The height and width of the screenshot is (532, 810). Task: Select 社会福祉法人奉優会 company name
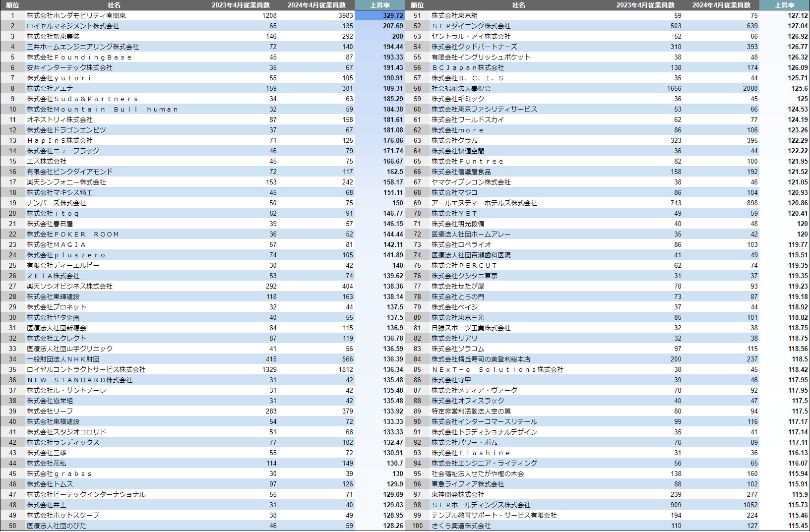(x=461, y=88)
